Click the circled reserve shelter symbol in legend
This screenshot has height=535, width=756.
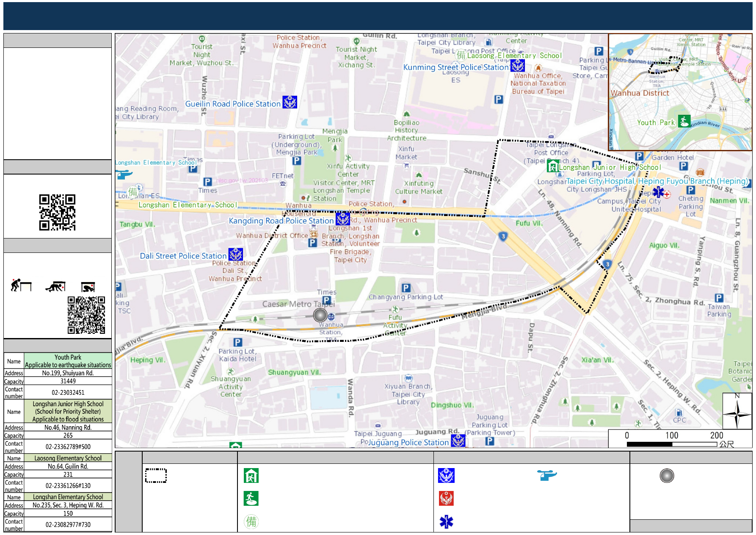click(x=251, y=521)
